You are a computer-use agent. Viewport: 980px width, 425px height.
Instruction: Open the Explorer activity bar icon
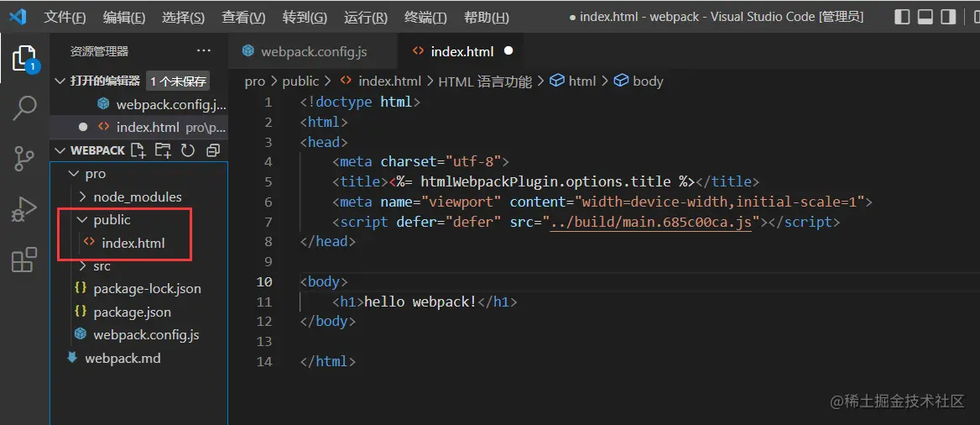click(24, 60)
